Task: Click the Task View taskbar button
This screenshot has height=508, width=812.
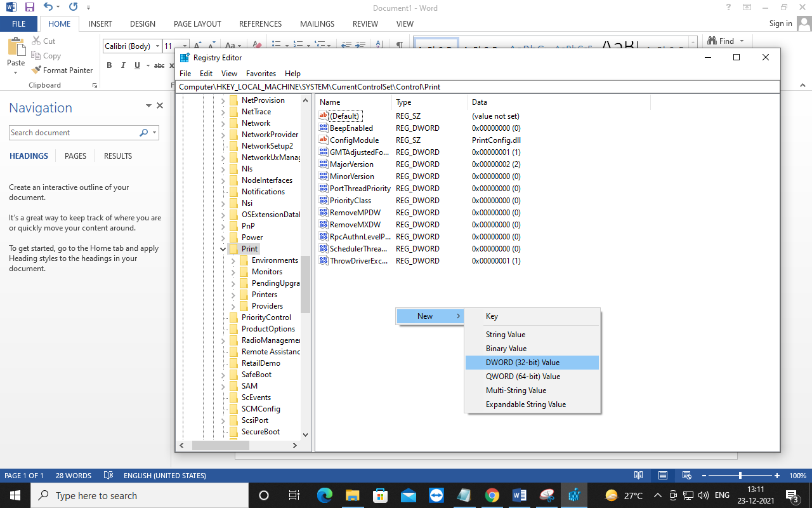Action: pos(294,495)
